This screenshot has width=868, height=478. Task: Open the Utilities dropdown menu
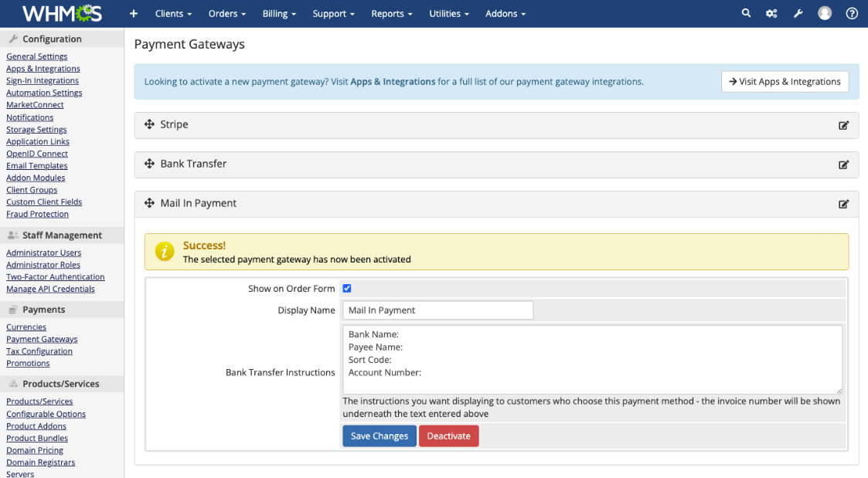tap(449, 13)
